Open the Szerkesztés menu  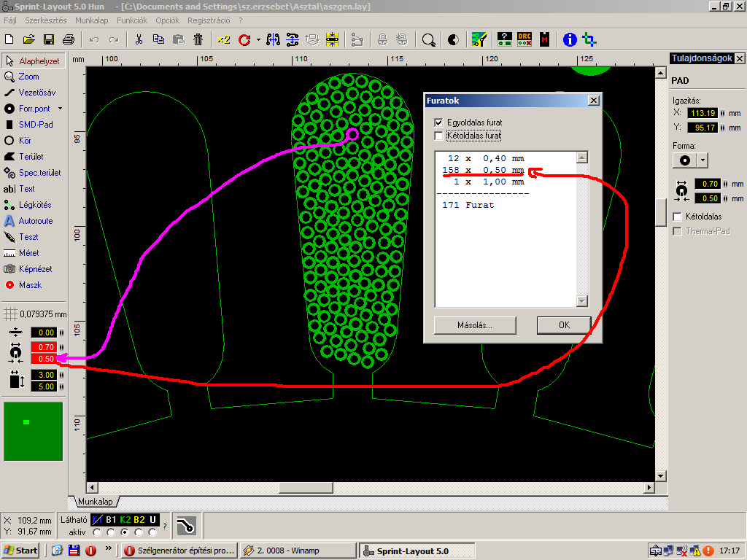click(46, 20)
